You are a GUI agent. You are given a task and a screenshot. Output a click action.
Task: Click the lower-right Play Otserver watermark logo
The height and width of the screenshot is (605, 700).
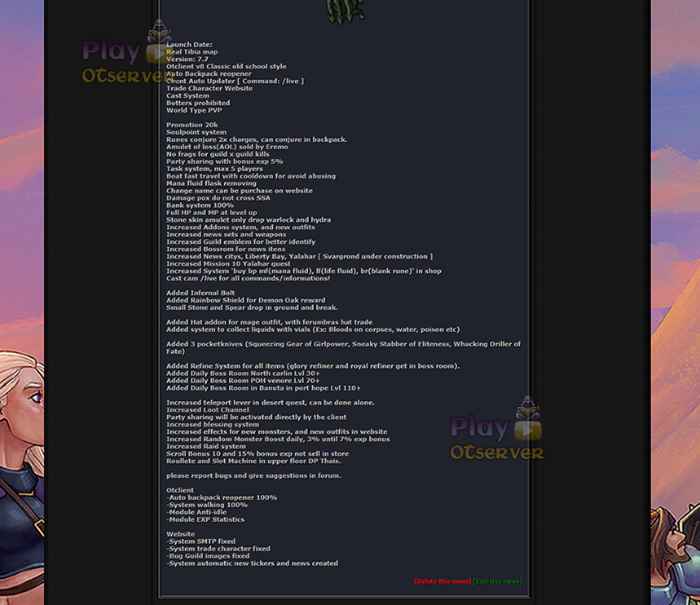click(x=497, y=428)
